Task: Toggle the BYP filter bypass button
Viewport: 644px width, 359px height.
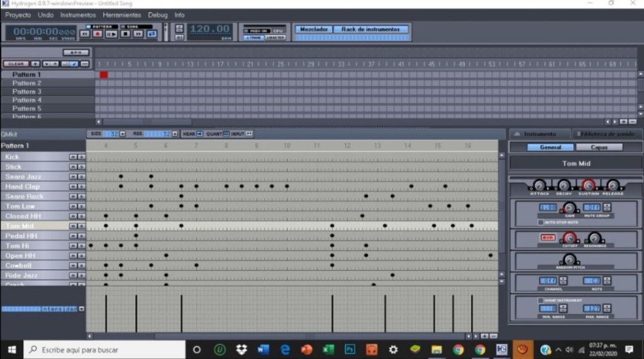Action: [548, 238]
